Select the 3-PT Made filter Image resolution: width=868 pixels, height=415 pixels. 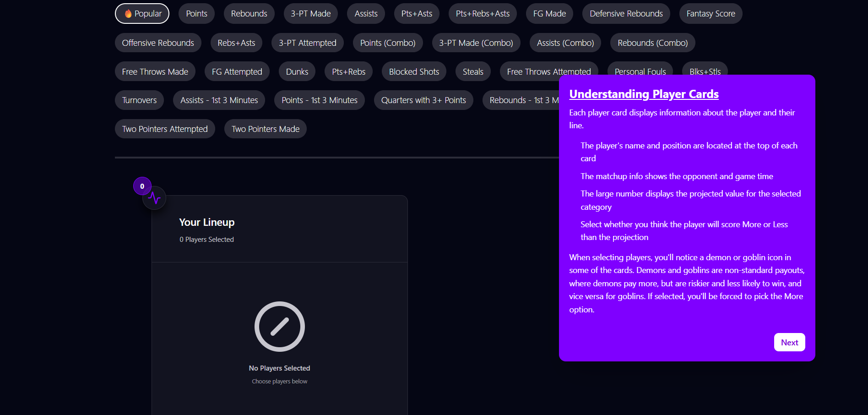click(x=311, y=14)
